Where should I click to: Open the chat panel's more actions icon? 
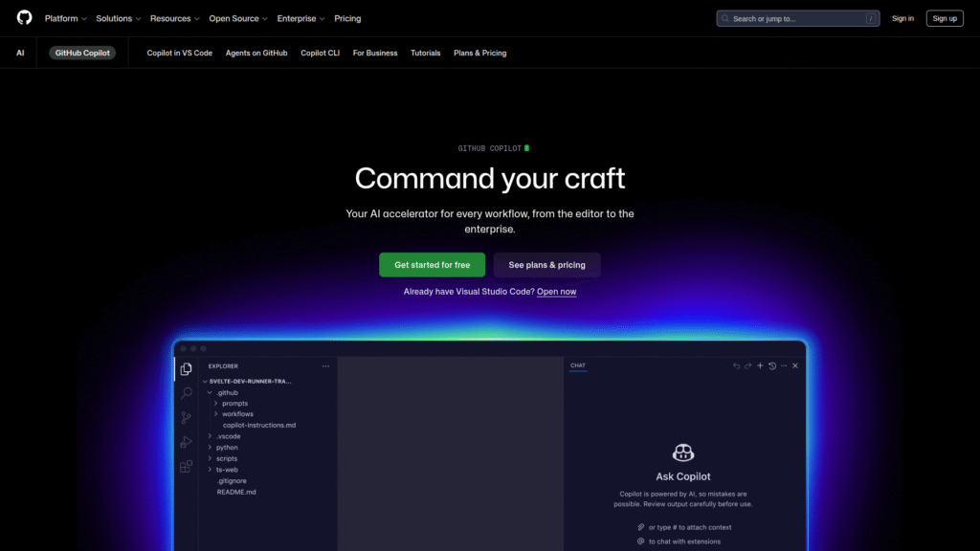783,365
